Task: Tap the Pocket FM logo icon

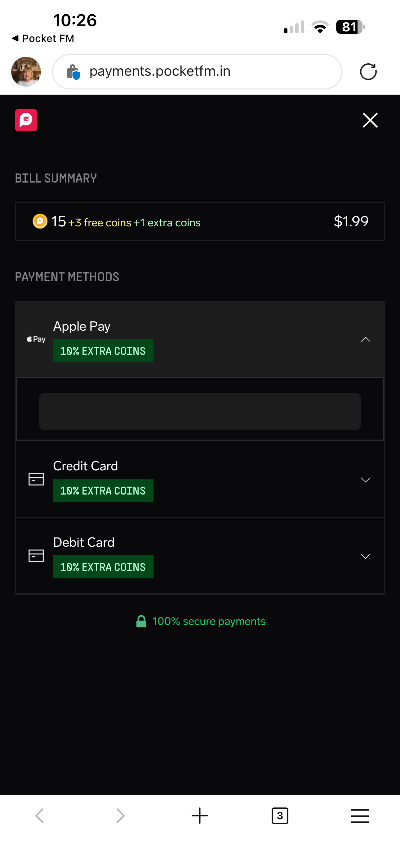Action: coord(26,120)
